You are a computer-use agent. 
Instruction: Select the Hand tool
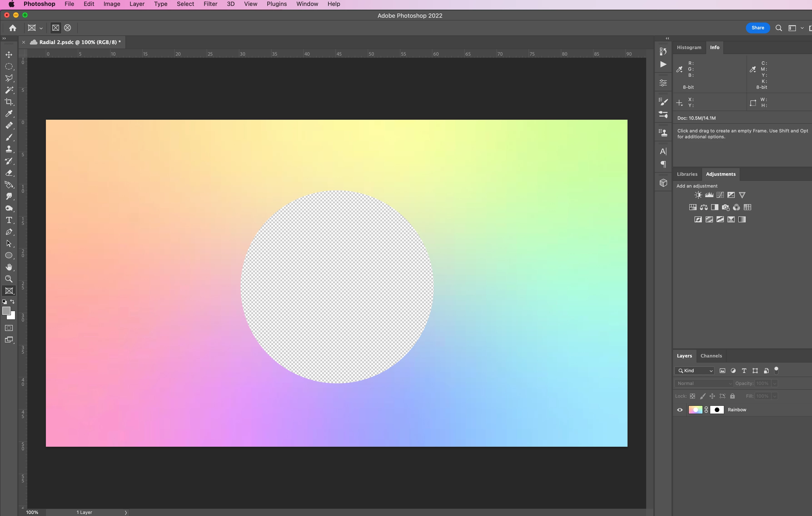point(9,267)
